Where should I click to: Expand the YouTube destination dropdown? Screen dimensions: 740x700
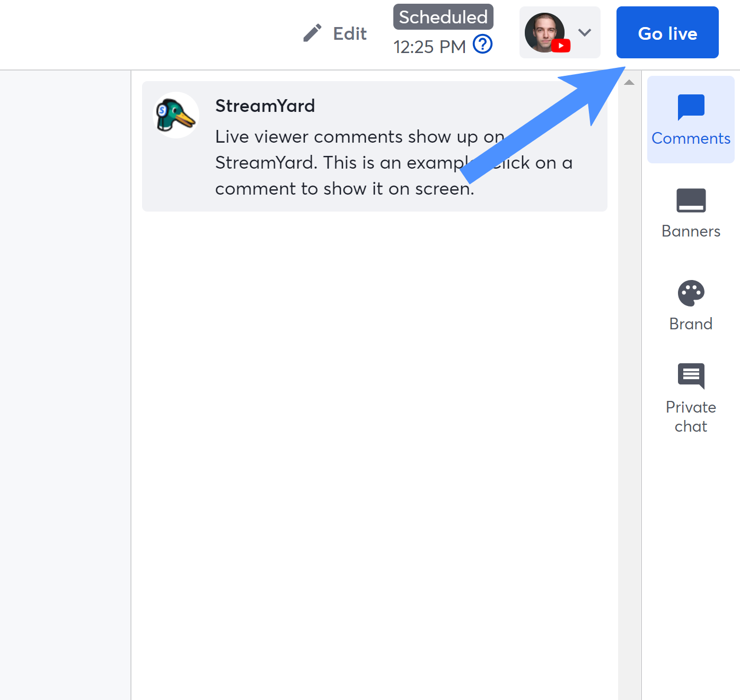[x=584, y=32]
